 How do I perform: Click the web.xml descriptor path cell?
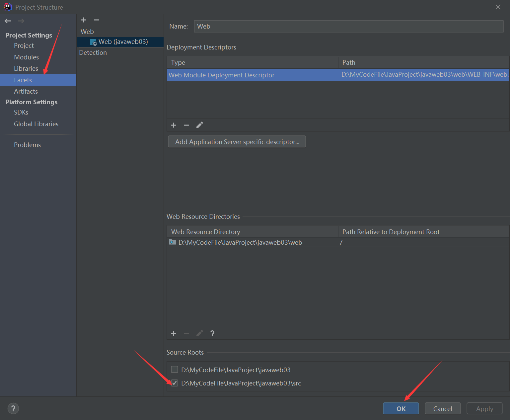tap(424, 75)
